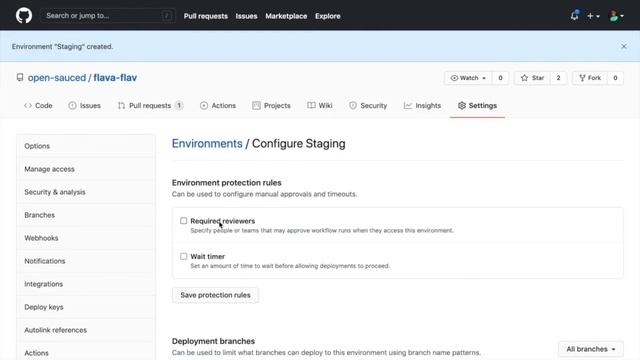Open the open-sauced organization link

coord(57,78)
